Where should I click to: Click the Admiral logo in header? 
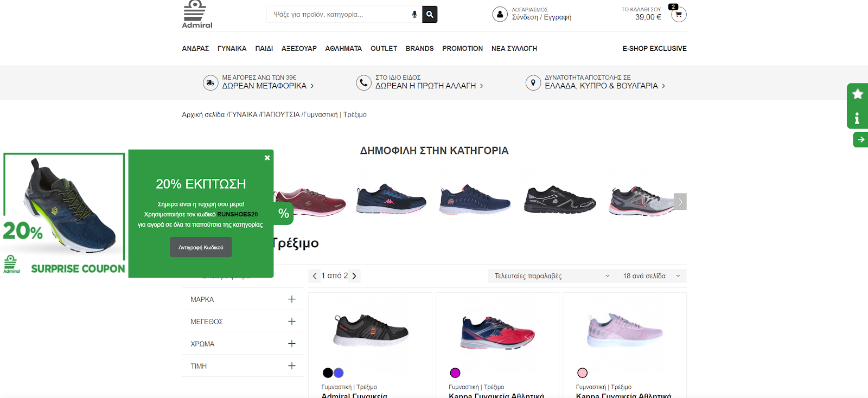(x=197, y=14)
